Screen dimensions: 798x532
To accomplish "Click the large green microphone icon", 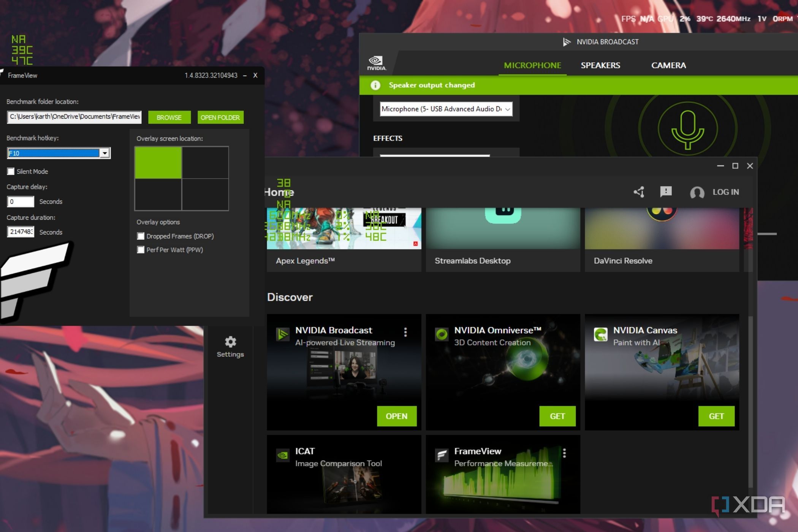I will click(687, 129).
